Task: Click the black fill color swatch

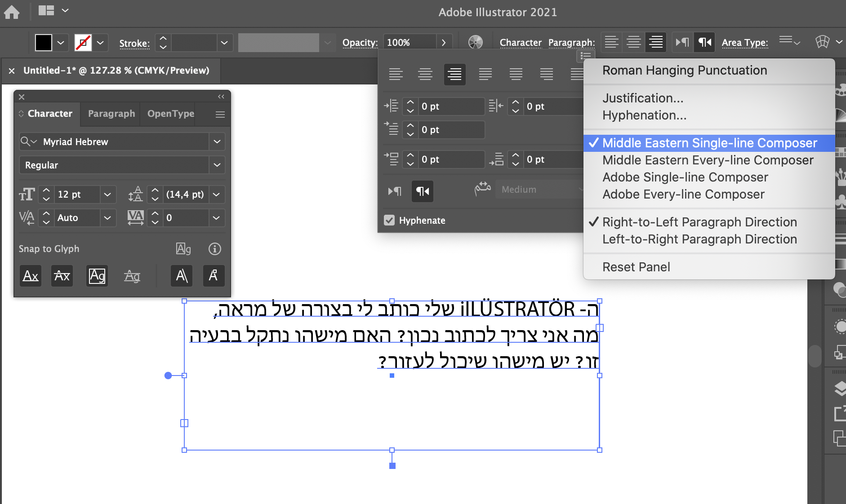Action: (43, 42)
